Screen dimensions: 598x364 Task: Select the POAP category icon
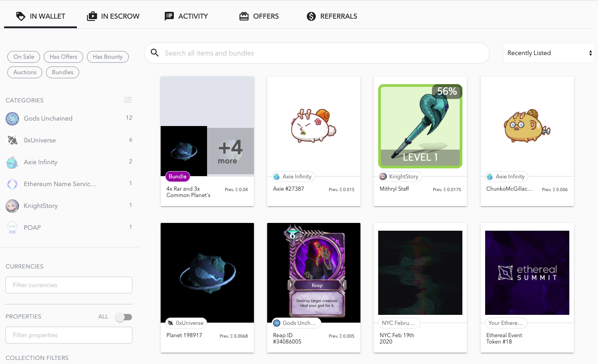pos(12,227)
